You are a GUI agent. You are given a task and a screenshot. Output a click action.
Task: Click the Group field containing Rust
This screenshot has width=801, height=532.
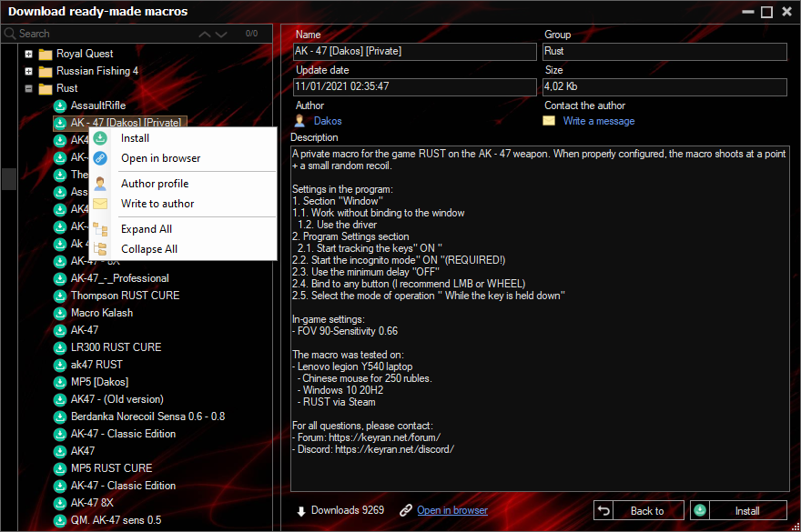point(664,52)
